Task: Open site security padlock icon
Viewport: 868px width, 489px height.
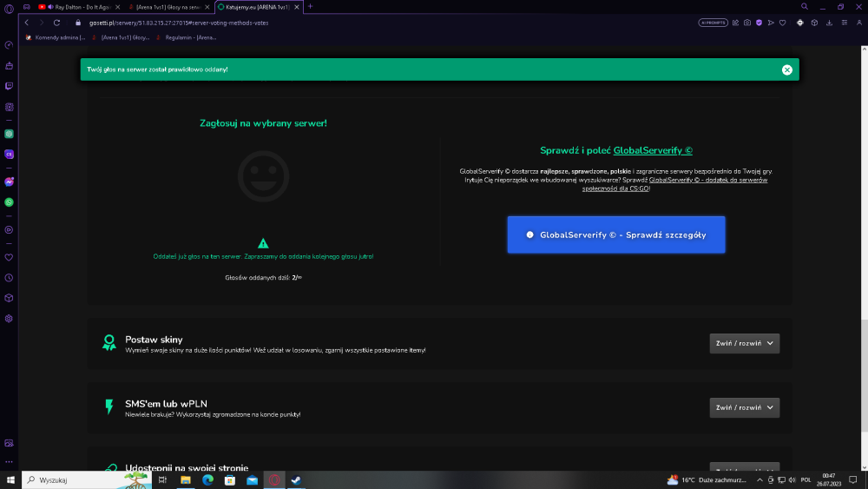Action: [x=78, y=23]
